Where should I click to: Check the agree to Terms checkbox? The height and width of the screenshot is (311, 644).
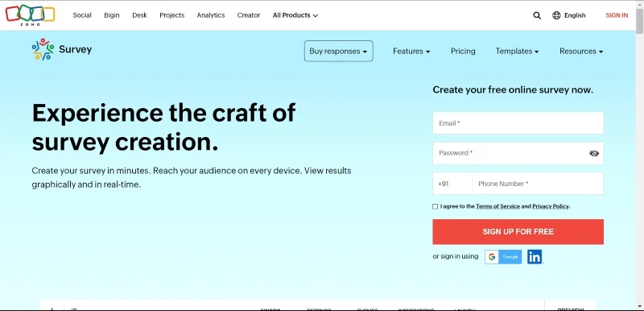click(x=435, y=206)
